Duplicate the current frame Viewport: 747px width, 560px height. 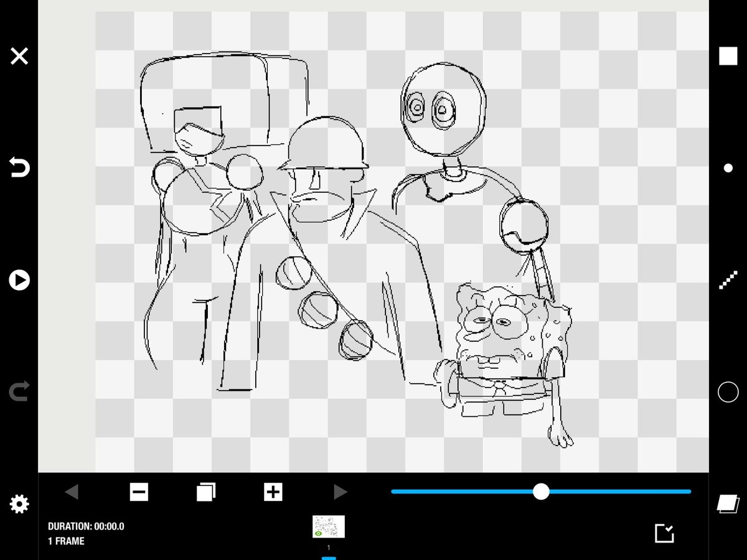(x=206, y=492)
